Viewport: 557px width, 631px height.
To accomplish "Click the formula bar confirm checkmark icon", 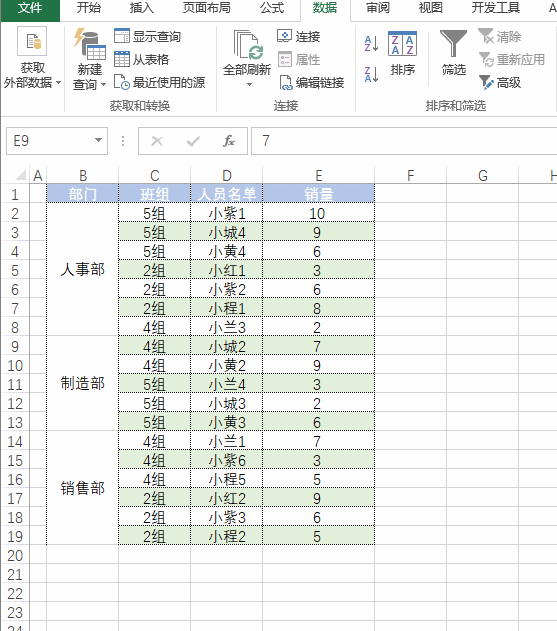I will [193, 141].
